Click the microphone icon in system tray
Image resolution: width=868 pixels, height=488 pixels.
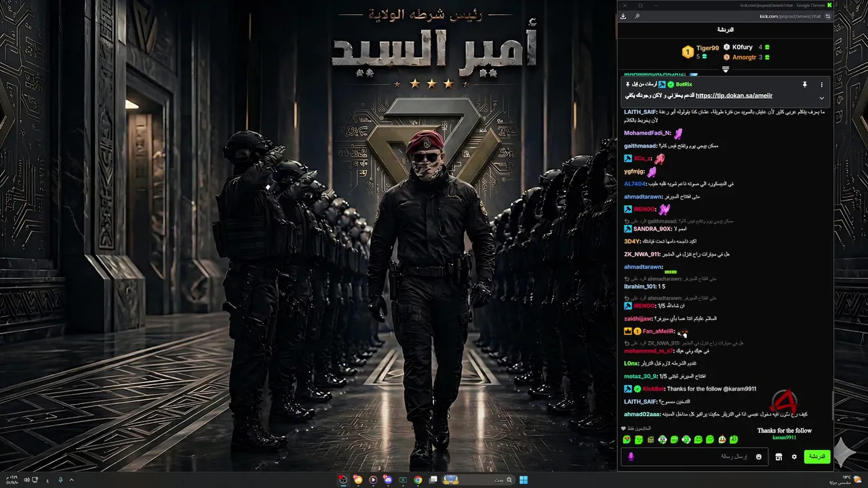coord(60,480)
